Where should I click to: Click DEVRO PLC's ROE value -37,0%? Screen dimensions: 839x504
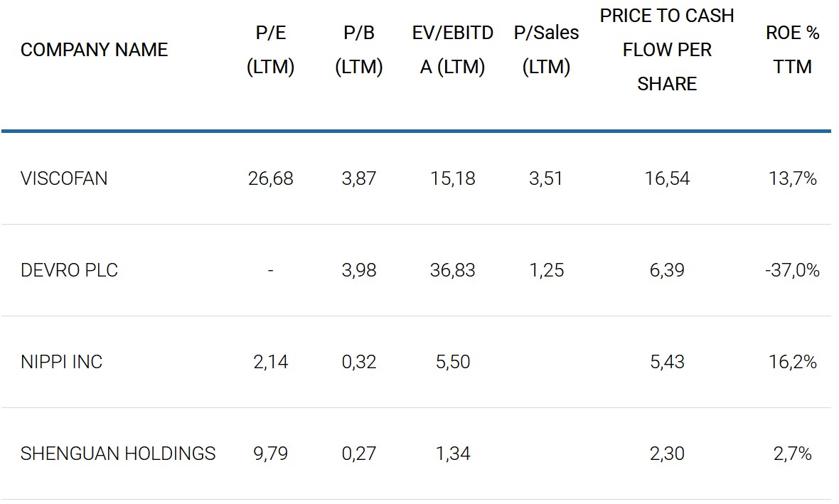coord(792,270)
